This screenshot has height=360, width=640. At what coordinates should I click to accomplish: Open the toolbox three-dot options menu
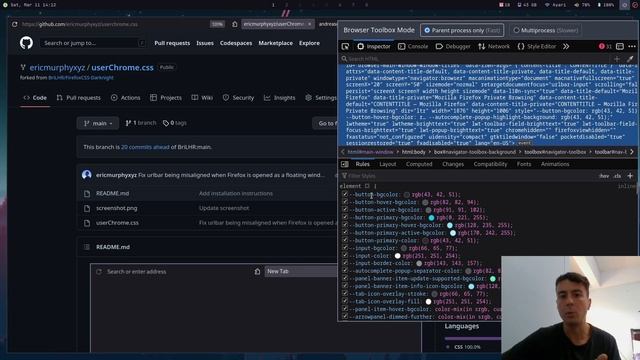click(632, 47)
